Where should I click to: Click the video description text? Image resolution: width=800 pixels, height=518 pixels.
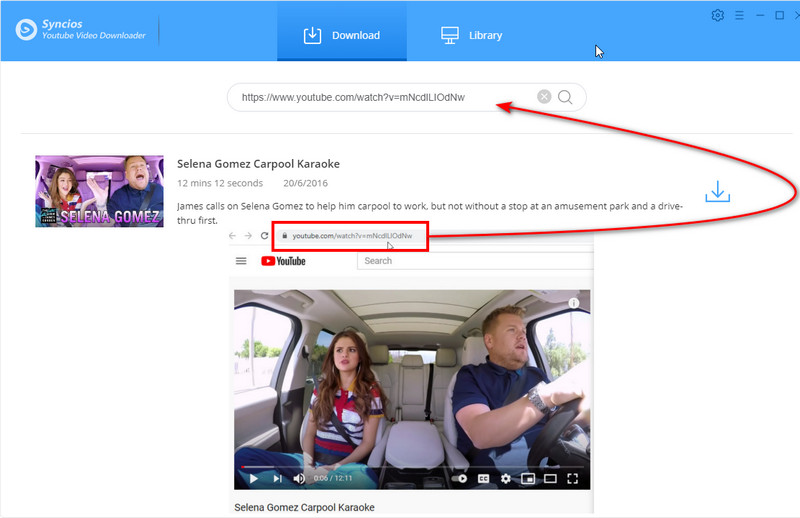coord(430,213)
